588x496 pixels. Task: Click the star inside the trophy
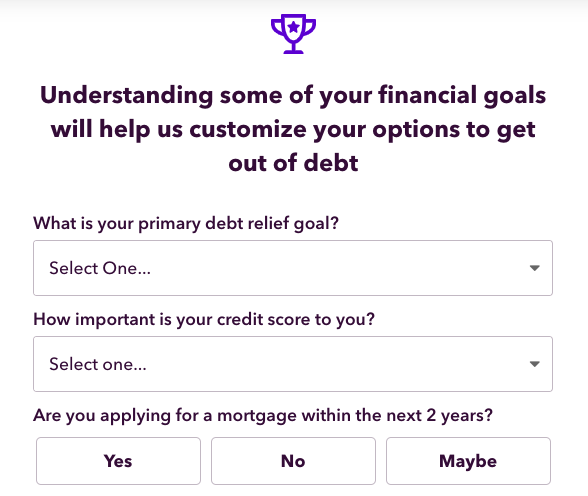[294, 27]
